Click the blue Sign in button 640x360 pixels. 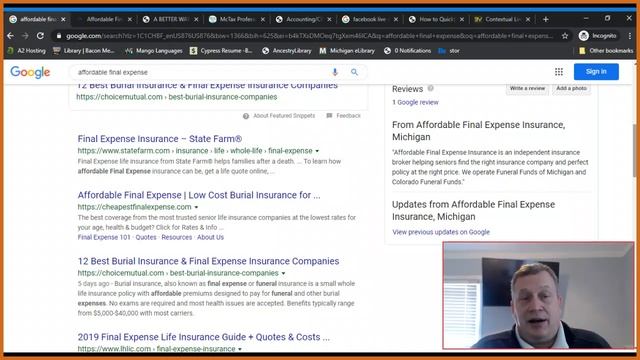tap(596, 71)
